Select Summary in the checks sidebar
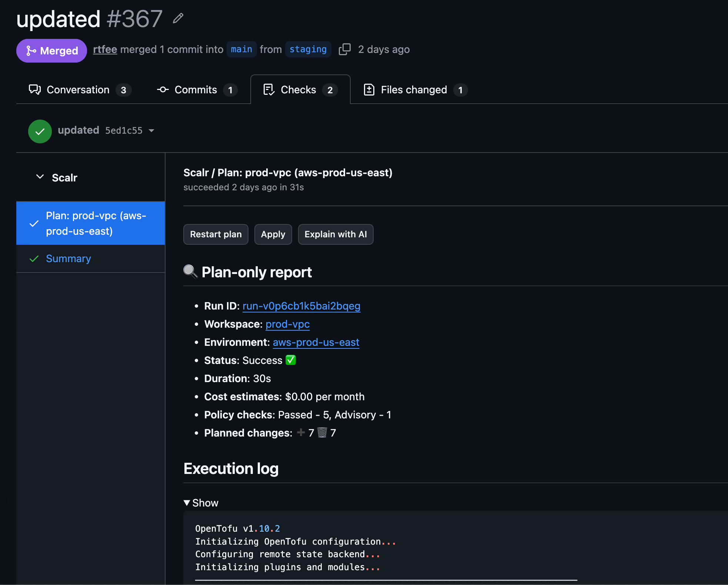 click(x=68, y=258)
